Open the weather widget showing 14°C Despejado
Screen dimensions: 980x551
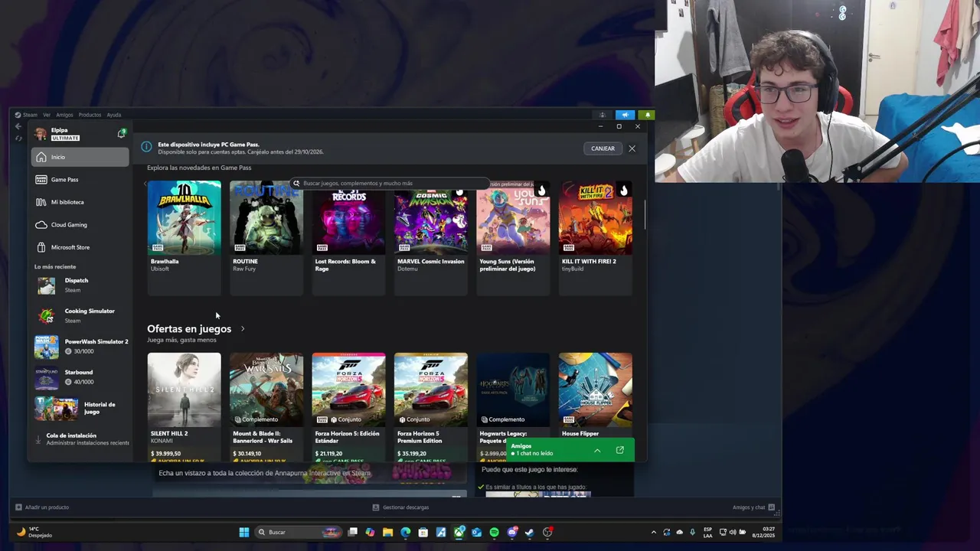(36, 532)
